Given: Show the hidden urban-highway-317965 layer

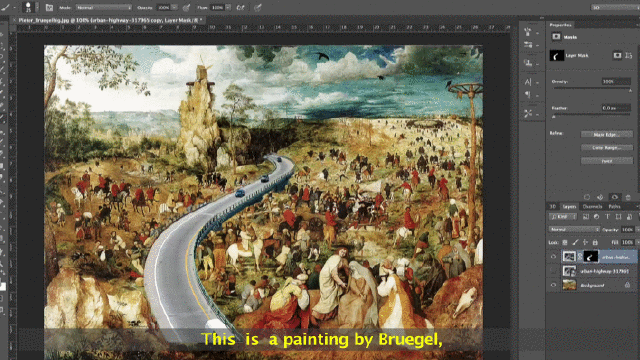Looking at the screenshot, I should (x=553, y=271).
